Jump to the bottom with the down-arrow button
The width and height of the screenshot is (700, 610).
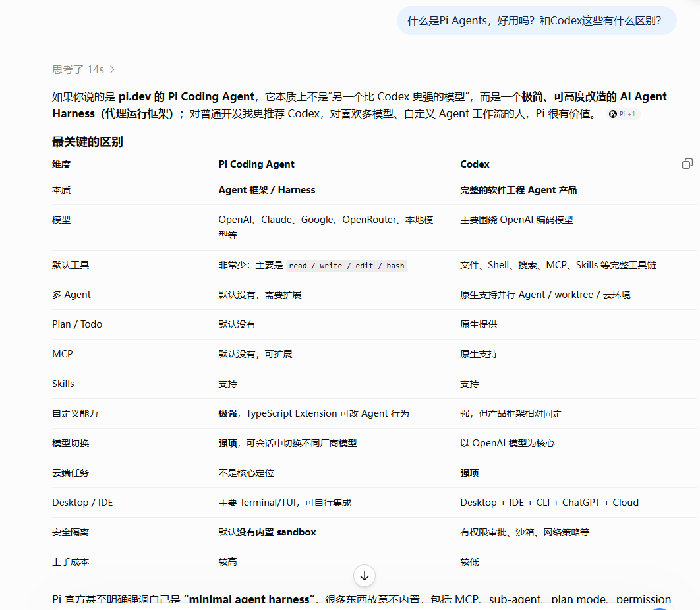365,576
